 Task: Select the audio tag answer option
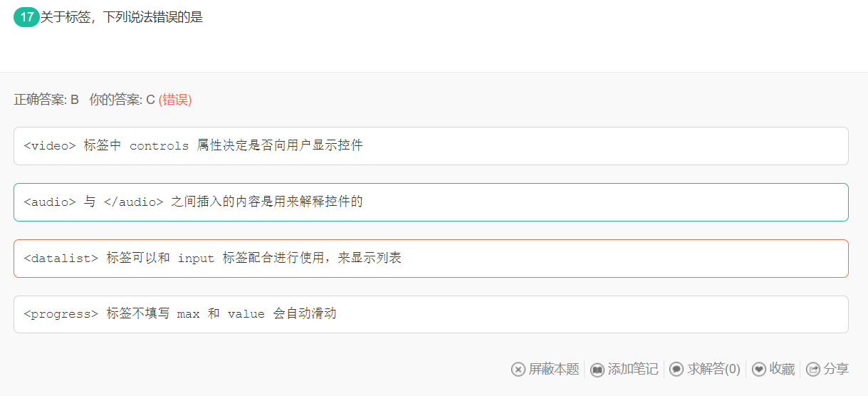coord(431,202)
